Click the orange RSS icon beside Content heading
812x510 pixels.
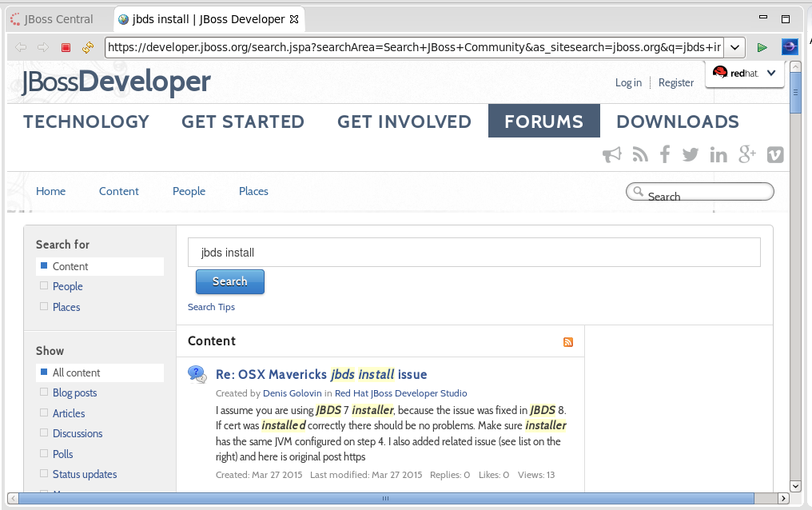coord(568,341)
